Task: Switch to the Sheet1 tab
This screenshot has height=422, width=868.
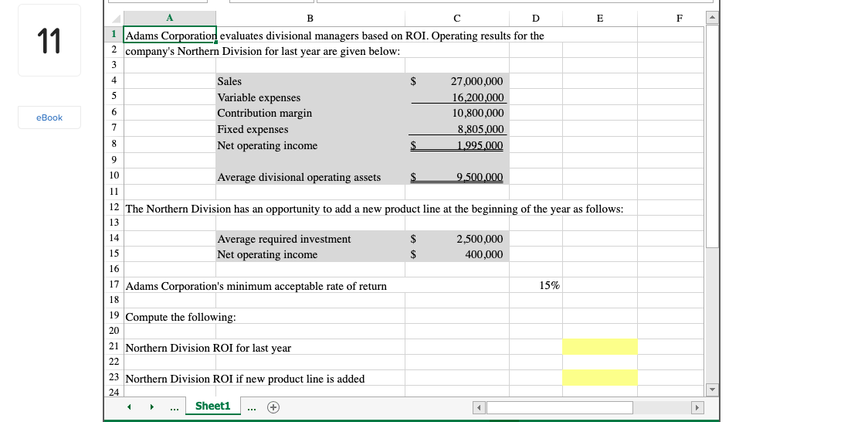Action: [212, 406]
